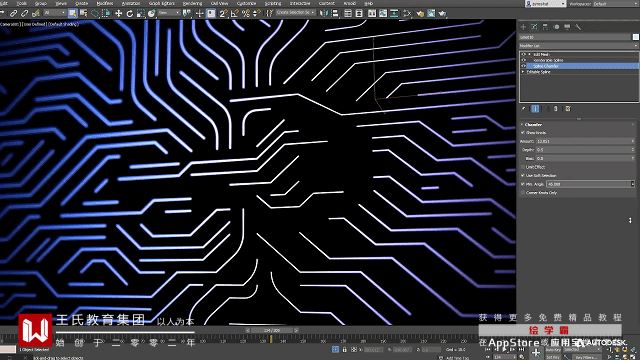Open the Scripting menu
Screen dimensions: 640x360
(273, 3)
